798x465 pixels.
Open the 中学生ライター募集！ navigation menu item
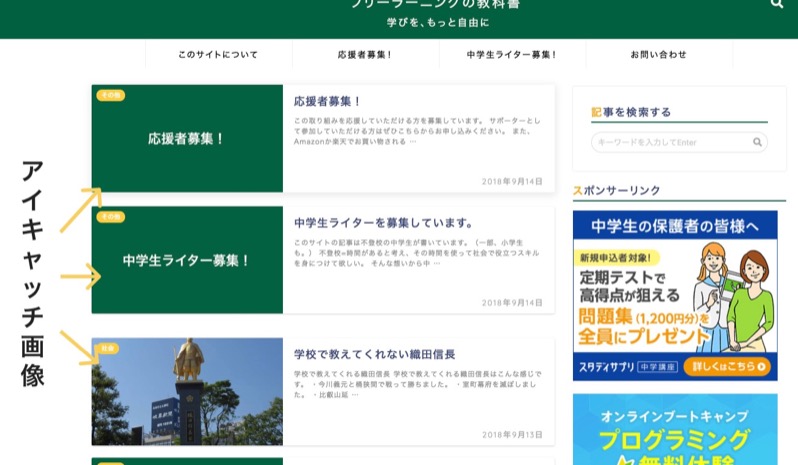[512, 54]
